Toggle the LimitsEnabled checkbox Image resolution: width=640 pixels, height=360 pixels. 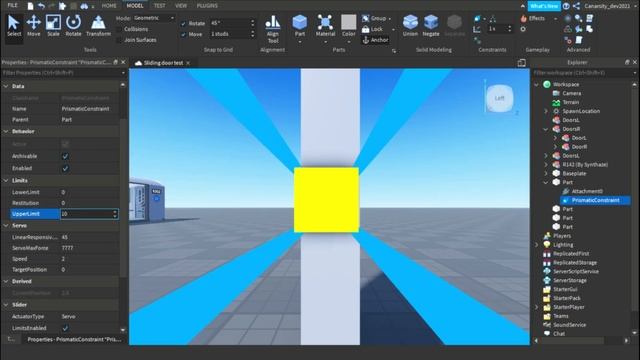pos(65,328)
